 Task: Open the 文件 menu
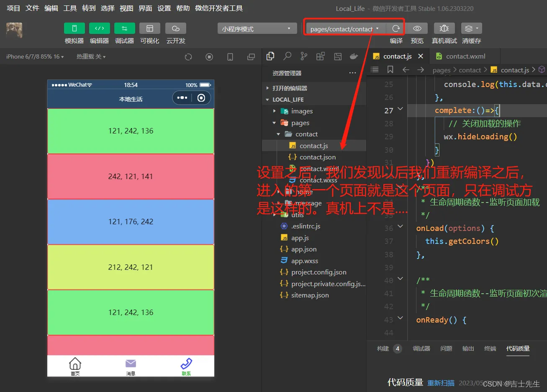click(x=32, y=8)
